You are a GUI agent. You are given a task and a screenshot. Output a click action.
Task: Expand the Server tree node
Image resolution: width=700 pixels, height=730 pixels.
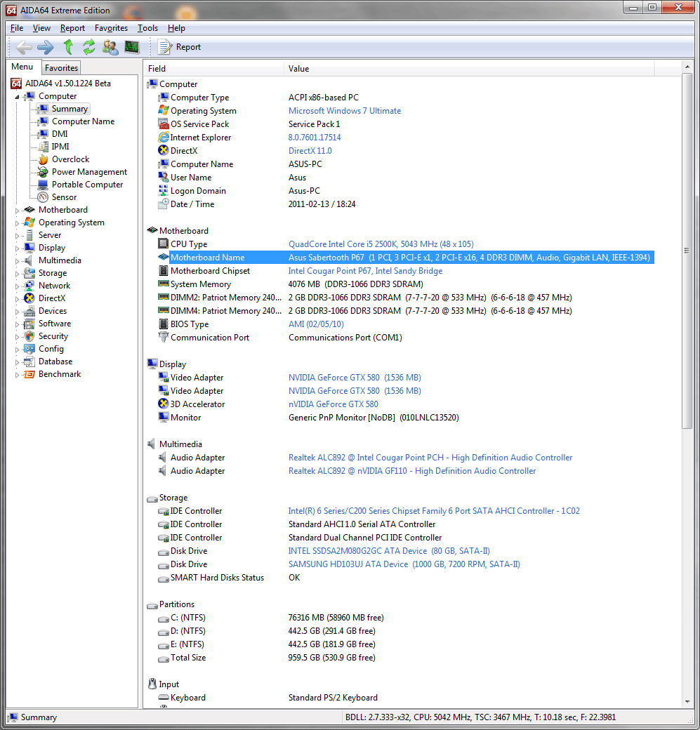tap(18, 236)
